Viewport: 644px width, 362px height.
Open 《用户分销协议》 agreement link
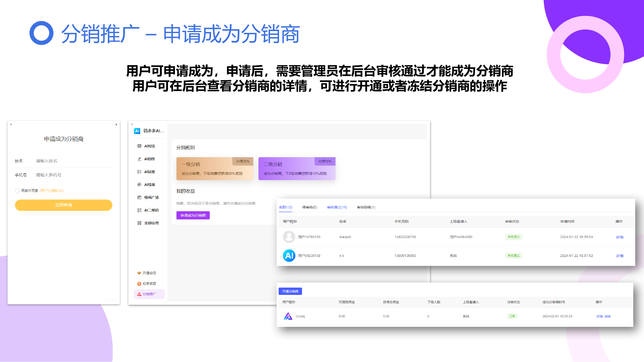(52, 191)
